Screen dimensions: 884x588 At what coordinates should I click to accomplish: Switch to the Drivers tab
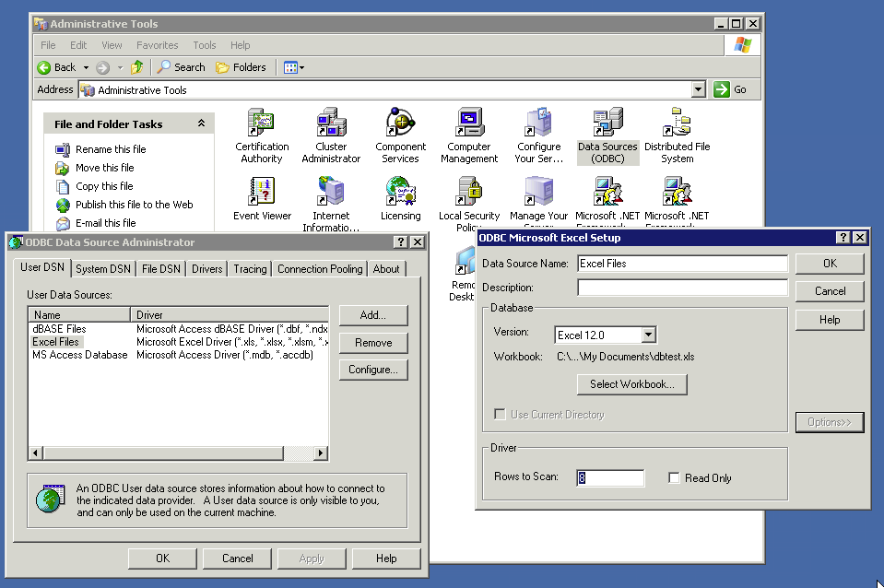click(206, 269)
